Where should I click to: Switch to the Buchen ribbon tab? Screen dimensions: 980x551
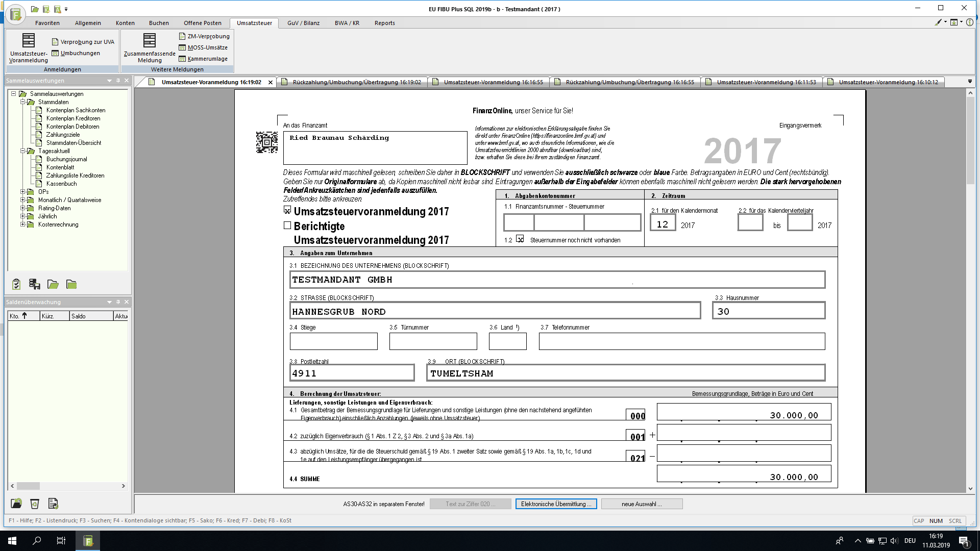(159, 23)
